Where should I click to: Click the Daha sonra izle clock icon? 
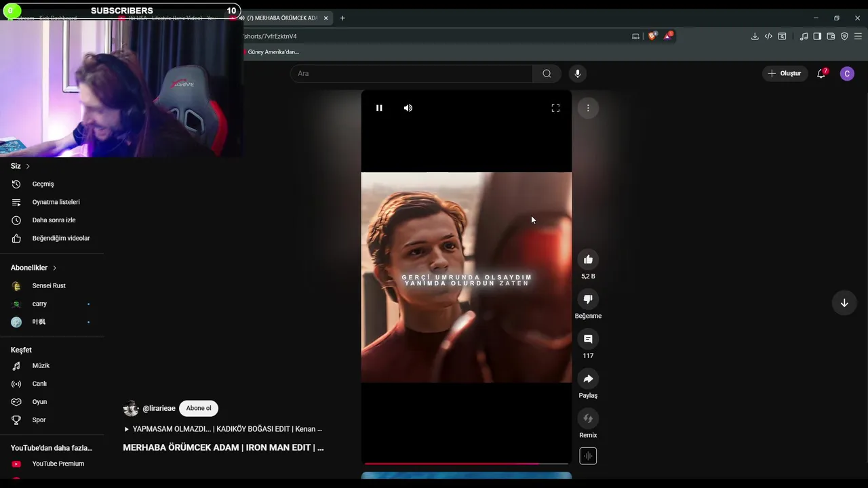16,220
